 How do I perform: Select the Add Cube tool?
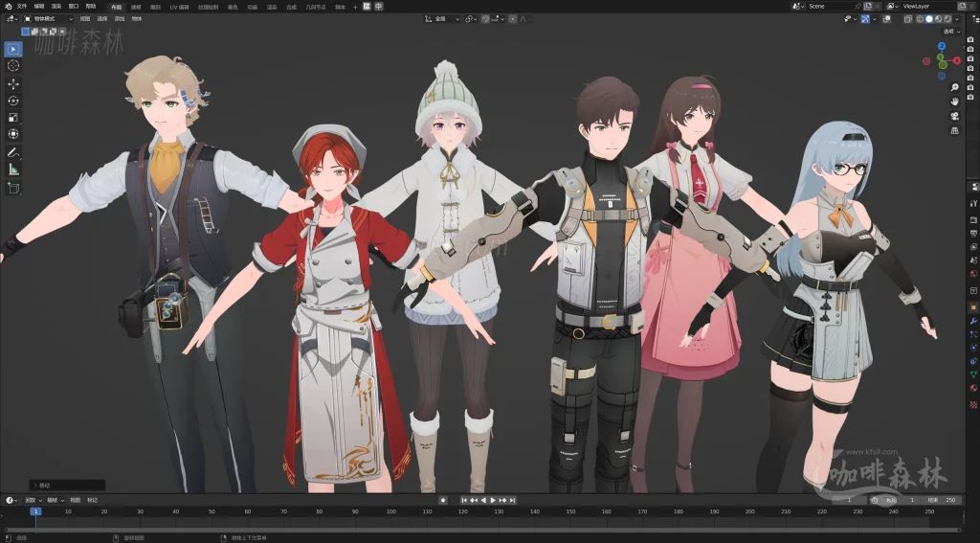(13, 188)
